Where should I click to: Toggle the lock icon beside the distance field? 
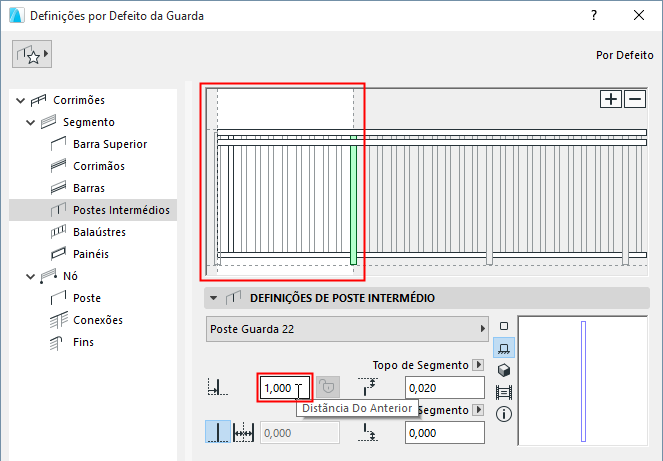(328, 387)
